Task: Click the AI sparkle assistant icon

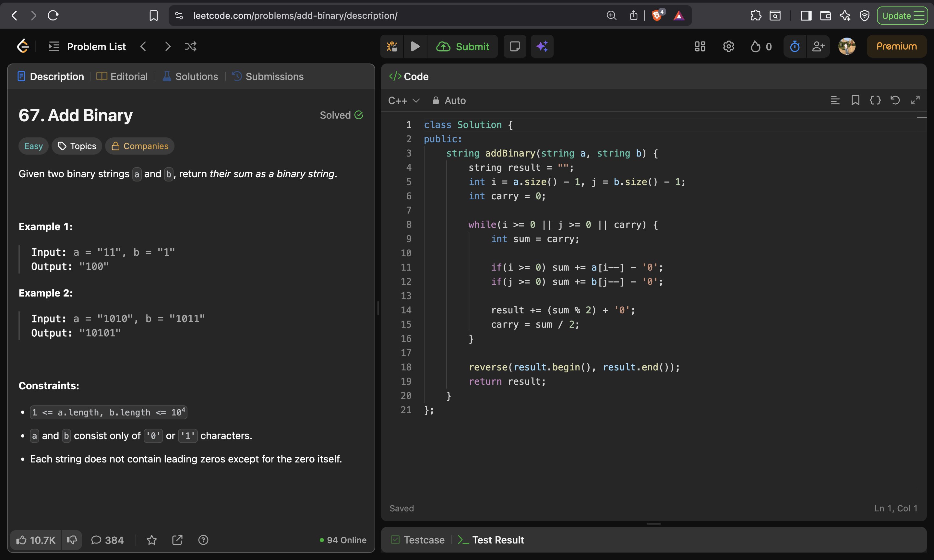Action: pos(542,46)
